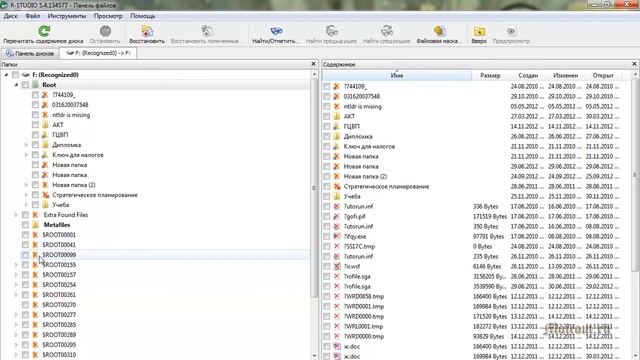Expand the Ключ для налогов node in tree
The width and height of the screenshot is (640, 360).
(x=26, y=155)
